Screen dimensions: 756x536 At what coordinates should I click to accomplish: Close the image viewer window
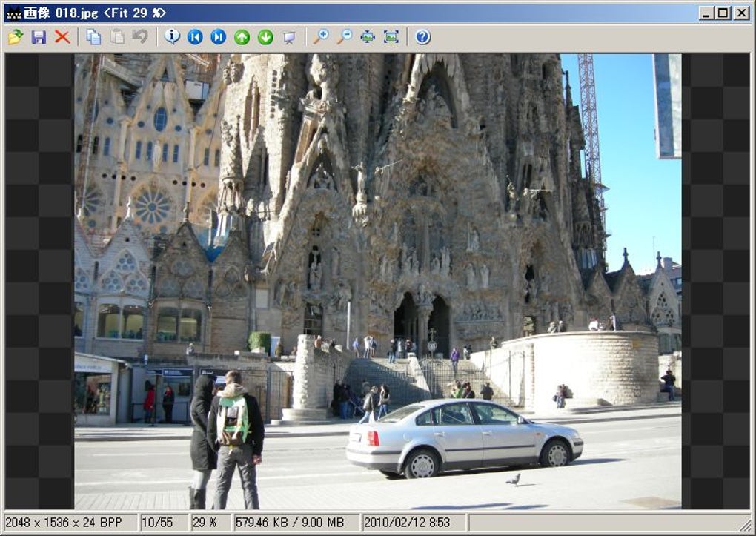click(x=741, y=13)
